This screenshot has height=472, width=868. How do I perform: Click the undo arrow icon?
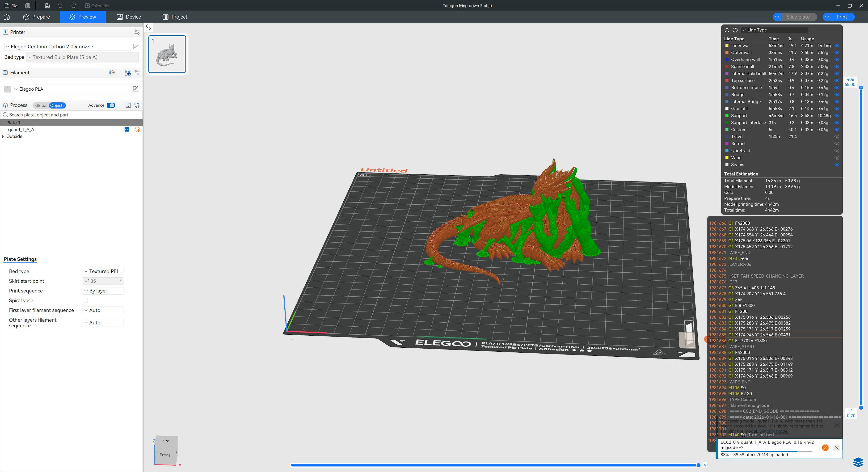coord(60,6)
